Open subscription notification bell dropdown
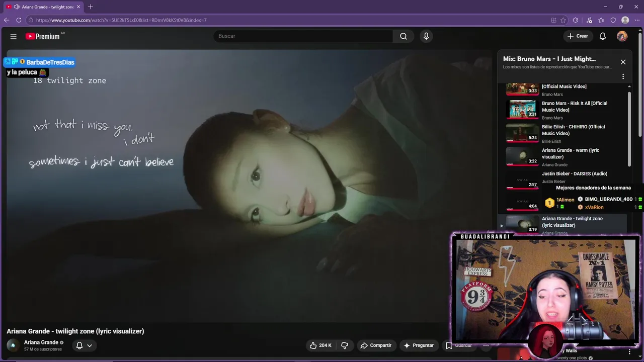Viewport: 644px width, 362px height. 84,345
